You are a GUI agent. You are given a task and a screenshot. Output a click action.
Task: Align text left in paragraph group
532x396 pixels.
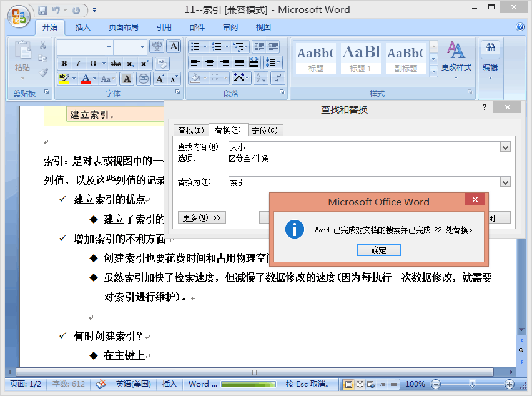pyautogui.click(x=195, y=62)
